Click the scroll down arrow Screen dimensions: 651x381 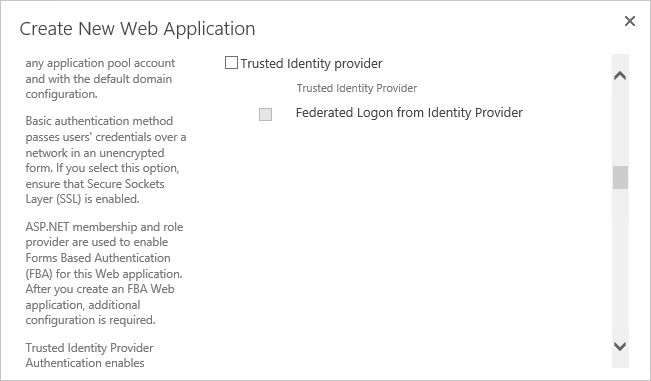pos(620,346)
